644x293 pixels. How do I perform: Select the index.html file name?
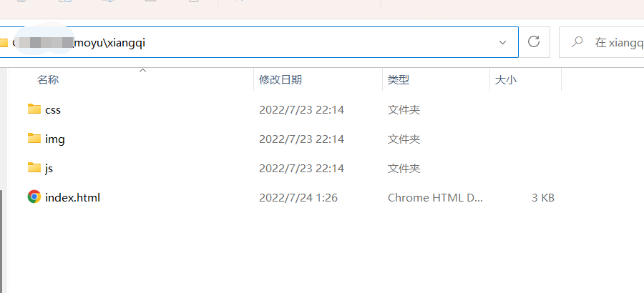point(73,198)
